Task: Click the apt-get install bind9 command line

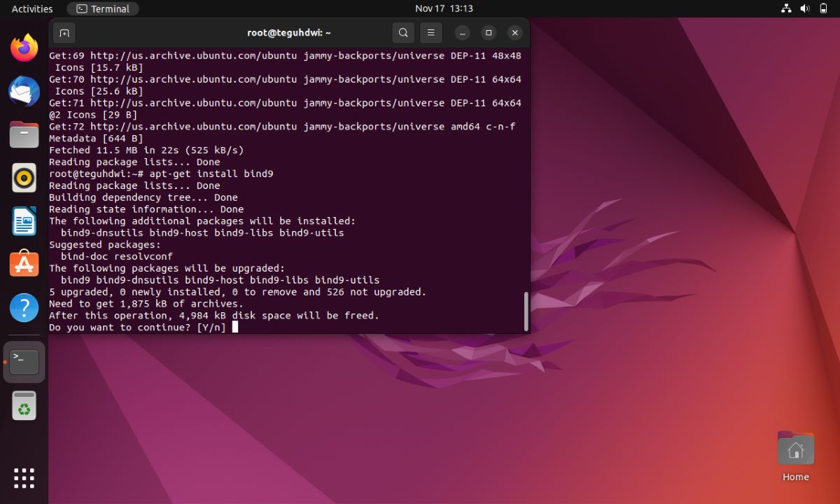Action: (x=161, y=174)
